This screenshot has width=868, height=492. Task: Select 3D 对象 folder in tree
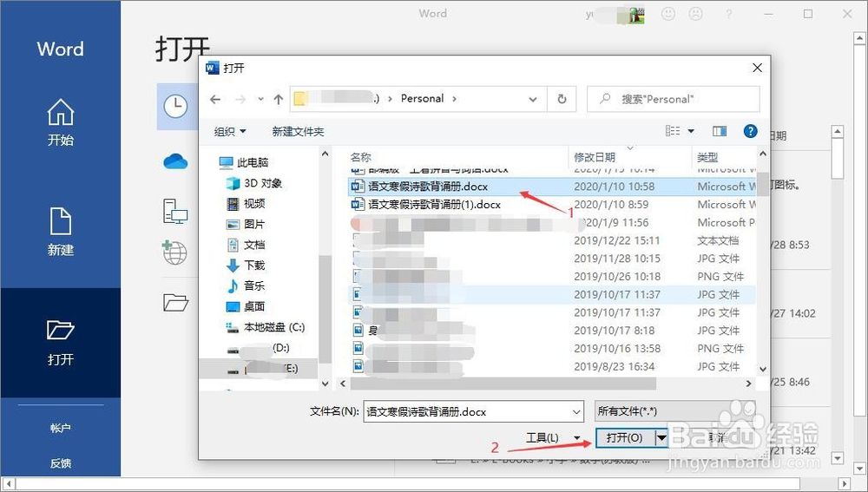[254, 182]
